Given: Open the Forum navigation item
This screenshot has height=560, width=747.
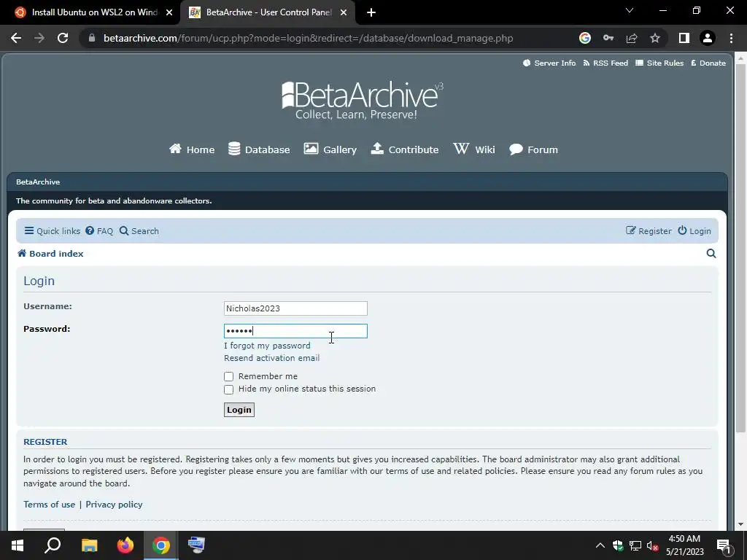Looking at the screenshot, I should pyautogui.click(x=533, y=149).
